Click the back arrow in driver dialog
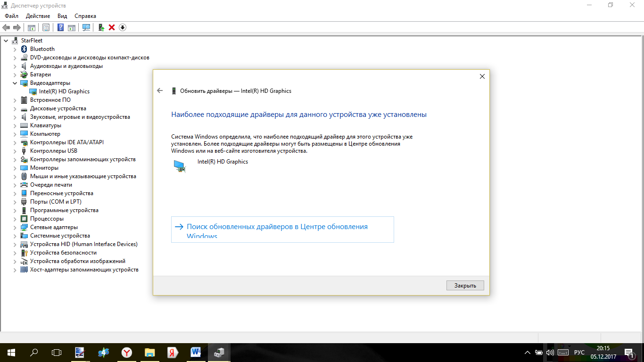The width and height of the screenshot is (644, 362). pos(160,90)
